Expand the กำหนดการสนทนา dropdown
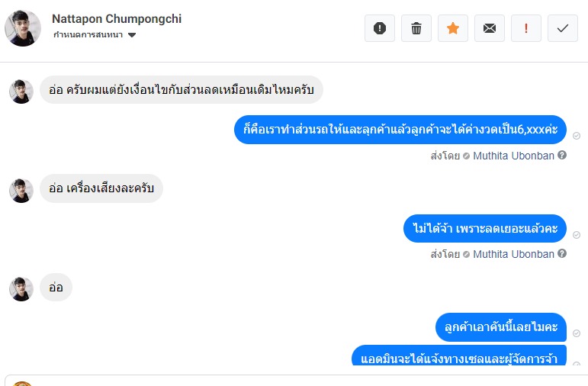The width and height of the screenshot is (588, 386). tap(132, 35)
